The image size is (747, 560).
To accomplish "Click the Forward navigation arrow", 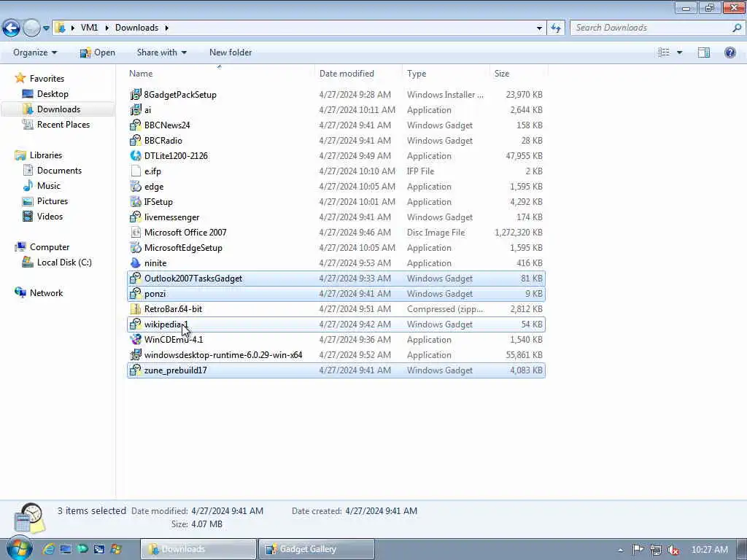I will click(31, 28).
